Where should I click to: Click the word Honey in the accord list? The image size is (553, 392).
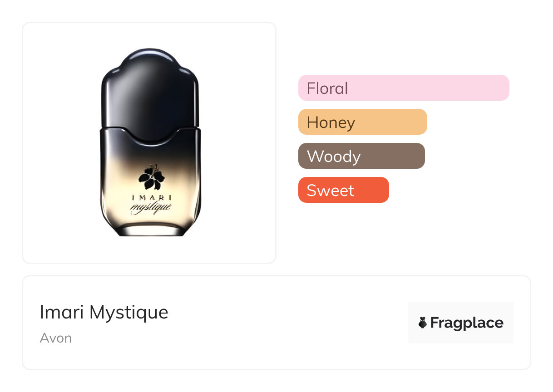click(331, 122)
